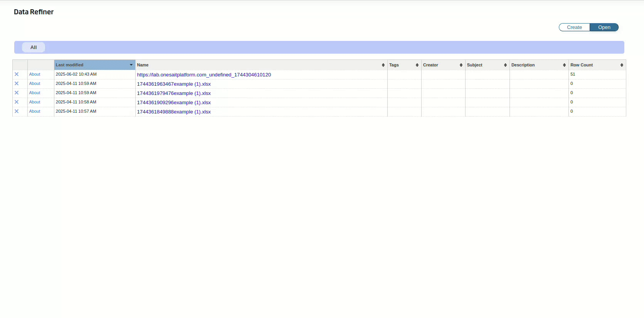Sort Description column using its arrows

click(564, 65)
